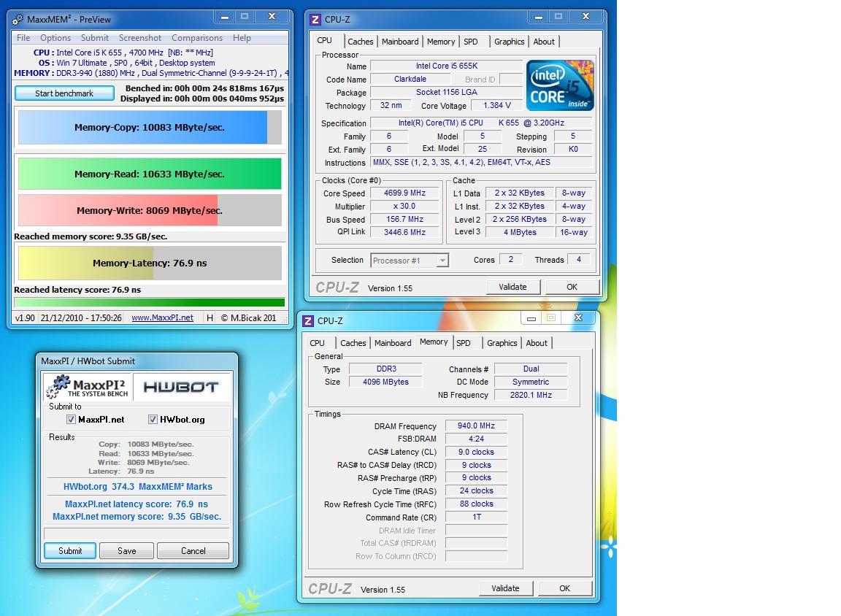Select CPU tab in lower CPU-Z window
841x616 pixels.
point(317,342)
